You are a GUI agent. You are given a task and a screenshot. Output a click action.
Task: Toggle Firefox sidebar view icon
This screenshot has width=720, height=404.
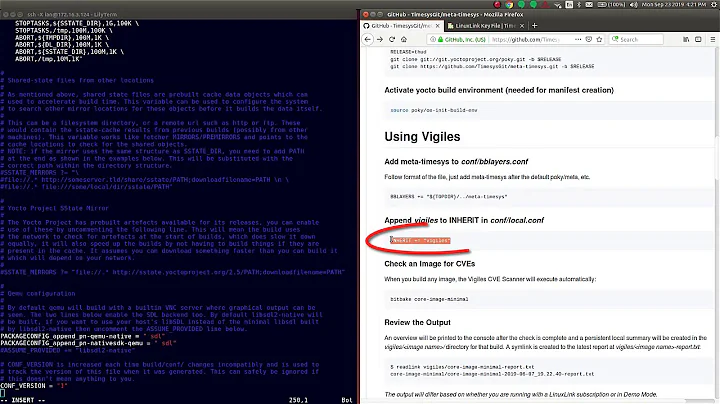698,39
